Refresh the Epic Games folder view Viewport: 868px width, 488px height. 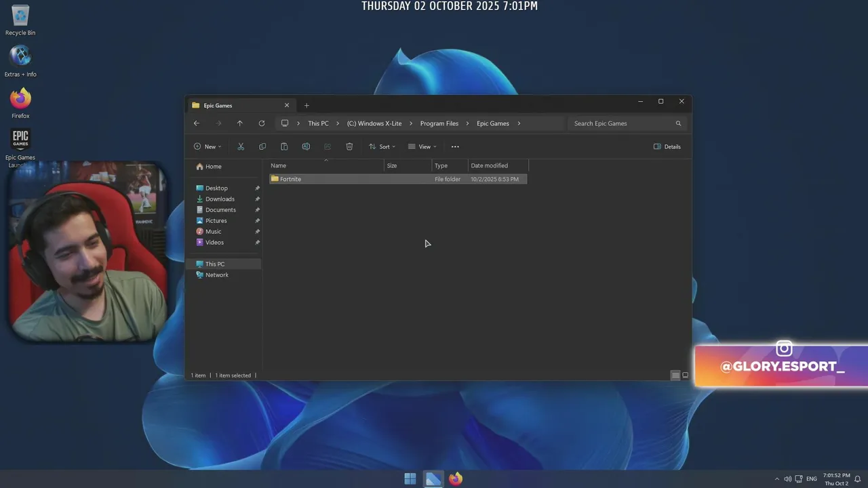[x=262, y=123]
